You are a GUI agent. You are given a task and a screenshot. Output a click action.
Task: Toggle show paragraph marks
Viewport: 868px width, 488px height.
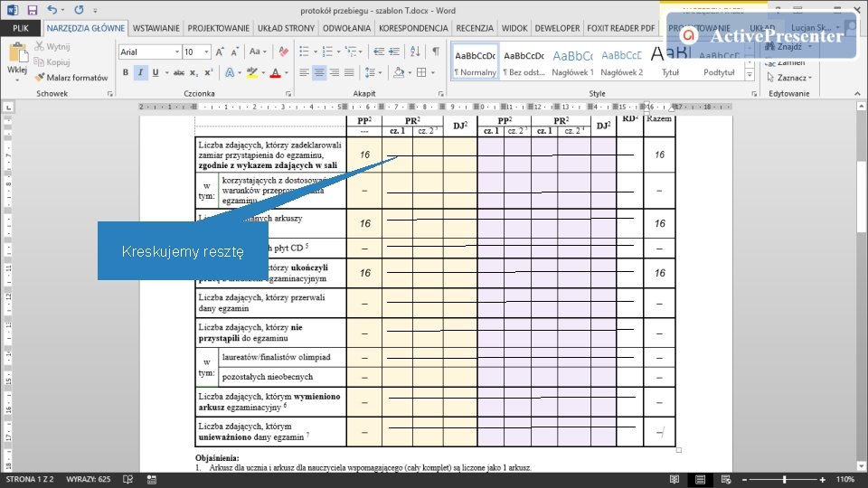click(x=436, y=52)
